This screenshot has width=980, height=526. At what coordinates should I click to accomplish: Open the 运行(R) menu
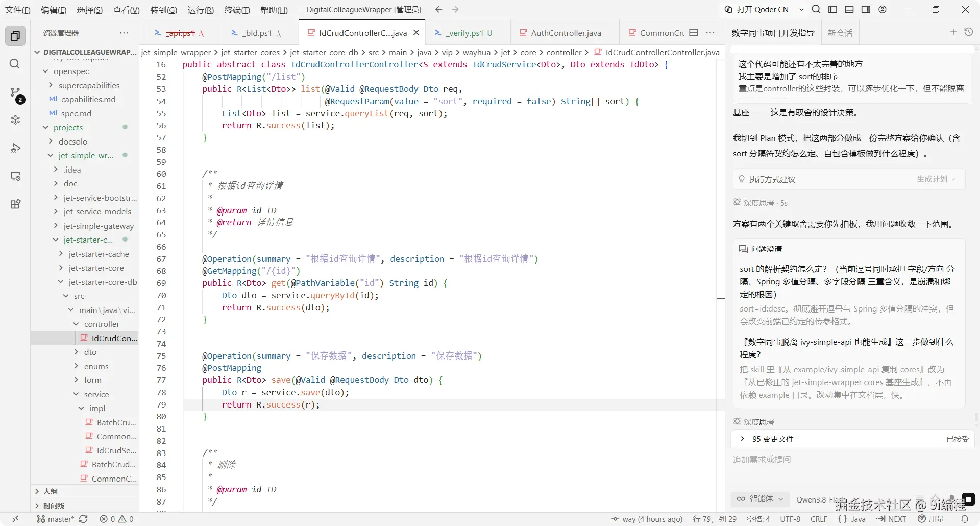pyautogui.click(x=201, y=10)
